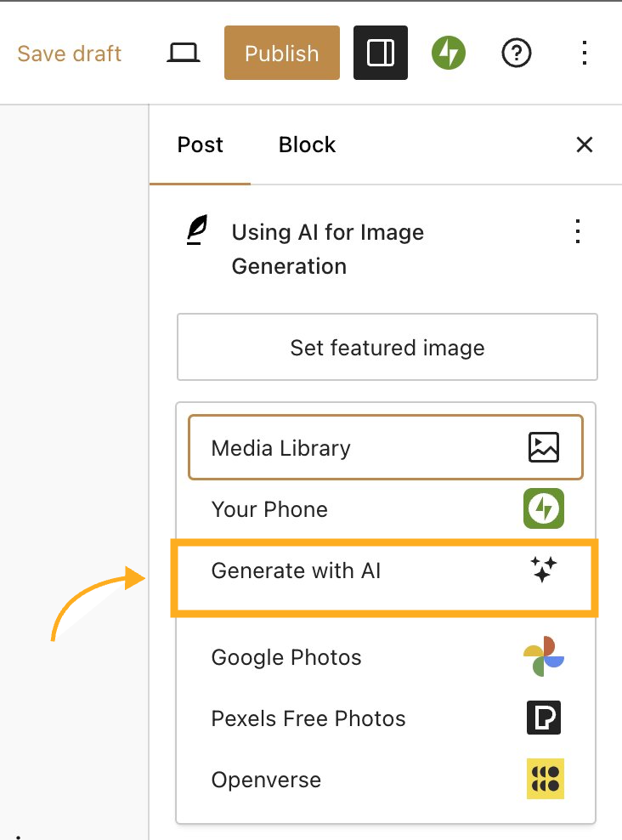Image resolution: width=622 pixels, height=840 pixels.
Task: Open the Jetpack lightning bolt icon
Action: [449, 54]
